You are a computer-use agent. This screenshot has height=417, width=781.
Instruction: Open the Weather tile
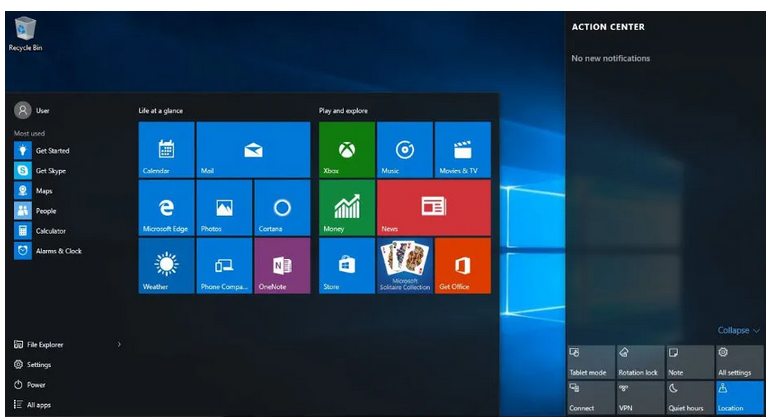[x=166, y=266]
